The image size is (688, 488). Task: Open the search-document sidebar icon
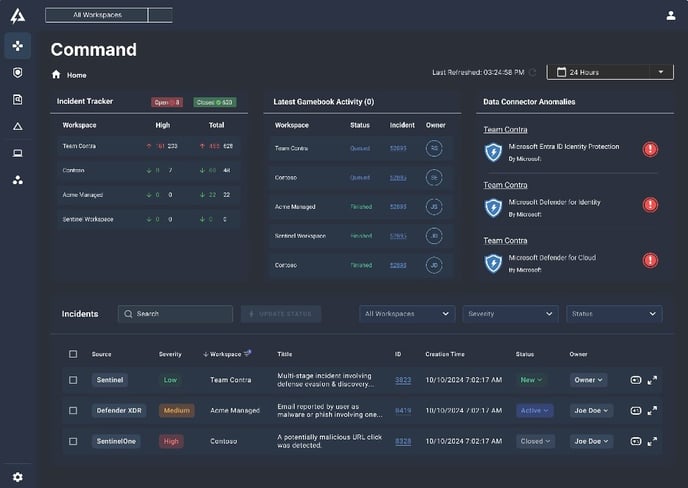pyautogui.click(x=18, y=100)
